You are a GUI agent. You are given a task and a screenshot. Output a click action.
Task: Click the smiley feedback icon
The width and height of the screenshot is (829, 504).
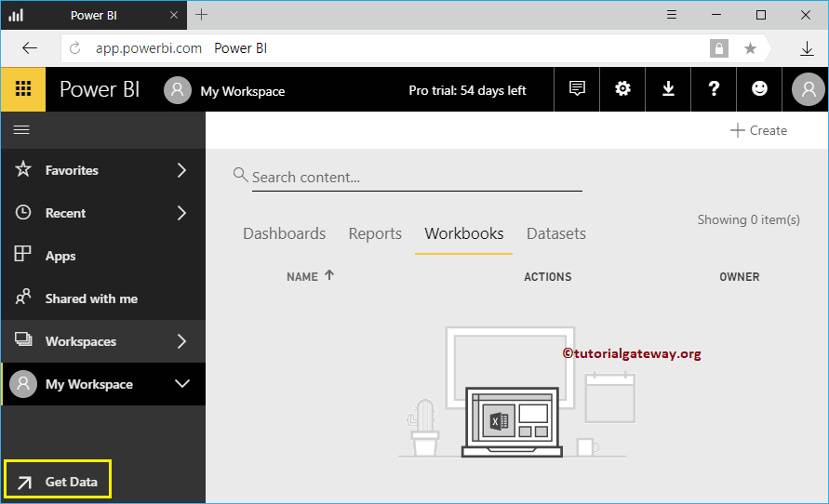(759, 88)
